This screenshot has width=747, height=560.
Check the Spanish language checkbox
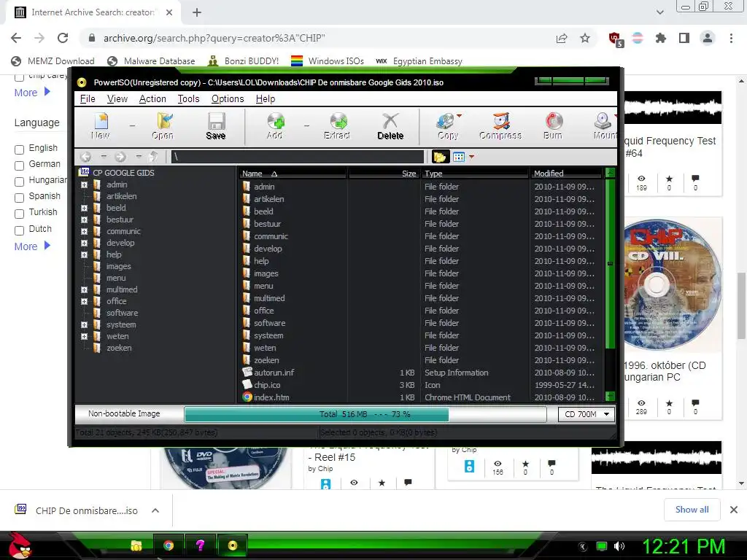(20, 198)
